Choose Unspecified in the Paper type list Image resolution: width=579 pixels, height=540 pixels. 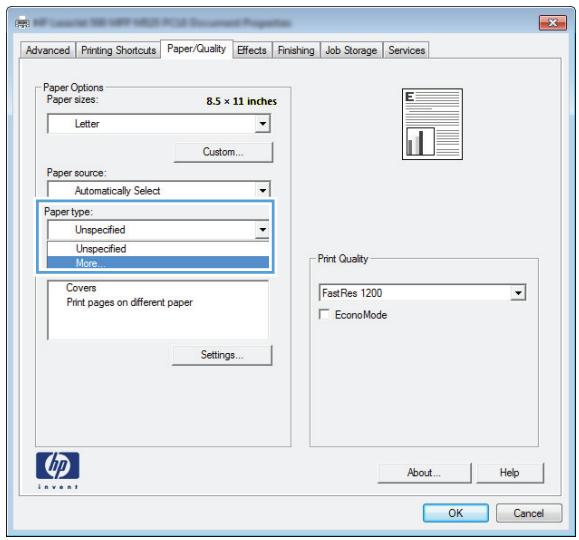click(158, 249)
